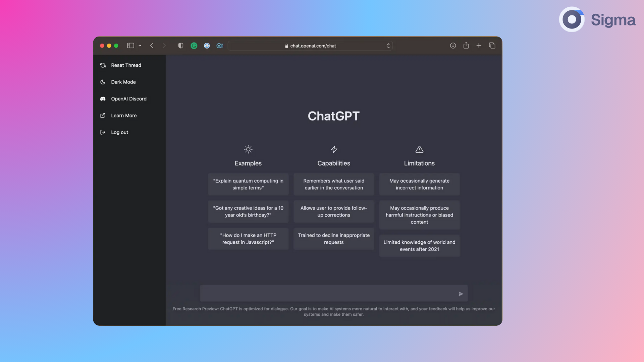Click the "Remembers what user said" capability card

point(334,184)
